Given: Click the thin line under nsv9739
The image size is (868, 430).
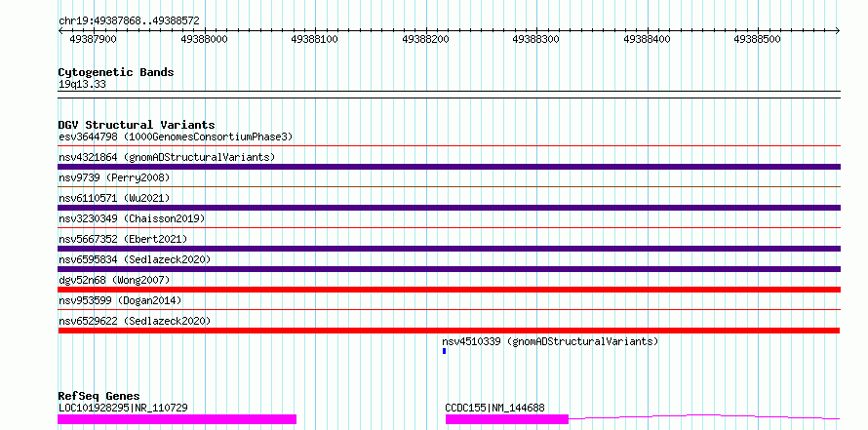Looking at the screenshot, I should (x=449, y=187).
